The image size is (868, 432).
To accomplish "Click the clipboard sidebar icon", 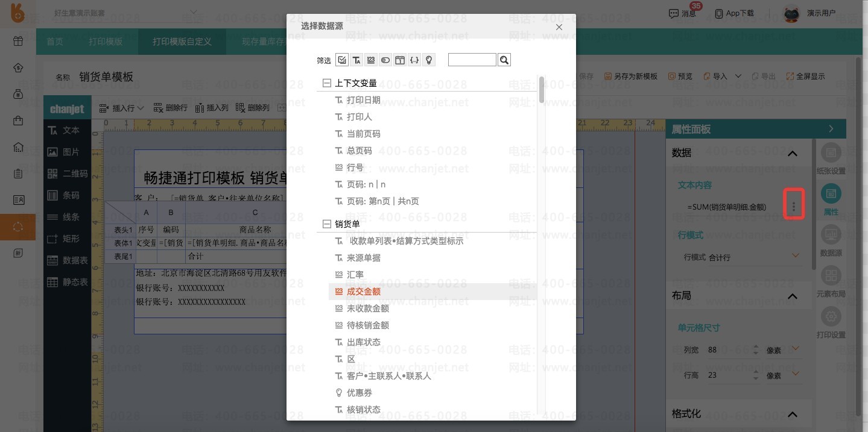I will click(x=17, y=174).
